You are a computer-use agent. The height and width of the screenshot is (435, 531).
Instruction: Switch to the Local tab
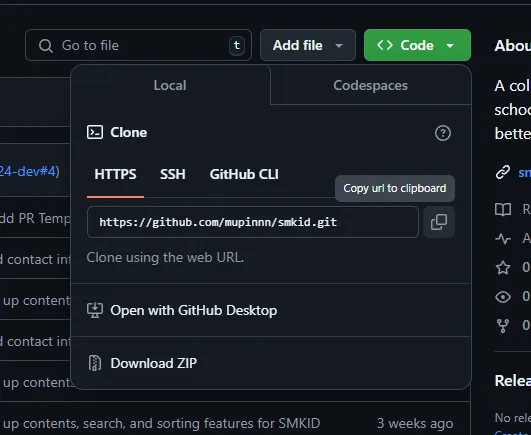[x=170, y=85]
